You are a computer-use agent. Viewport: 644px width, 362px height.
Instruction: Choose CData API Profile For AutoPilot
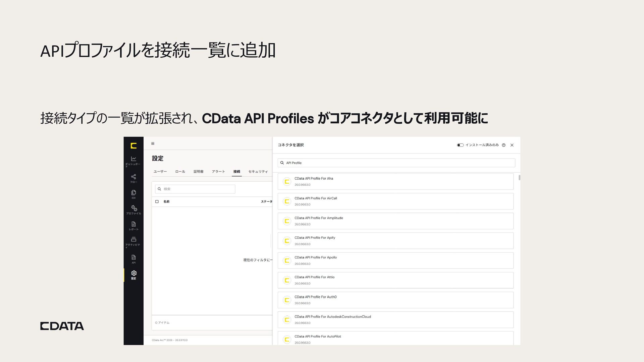[x=395, y=338]
